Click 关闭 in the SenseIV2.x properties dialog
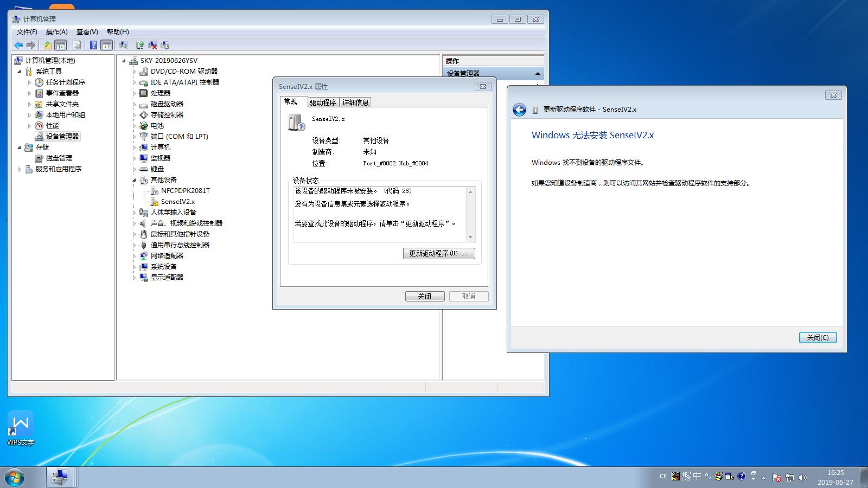The height and width of the screenshot is (488, 868). point(425,296)
